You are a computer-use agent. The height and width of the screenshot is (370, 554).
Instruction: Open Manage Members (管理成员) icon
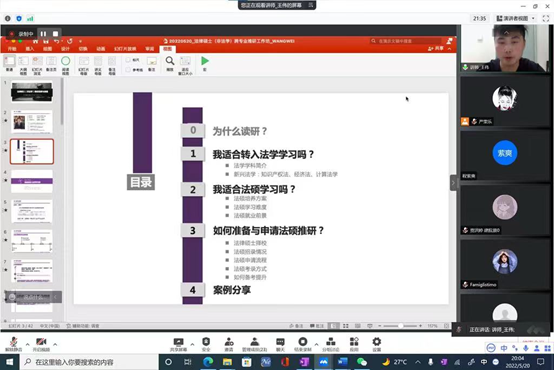tap(254, 345)
